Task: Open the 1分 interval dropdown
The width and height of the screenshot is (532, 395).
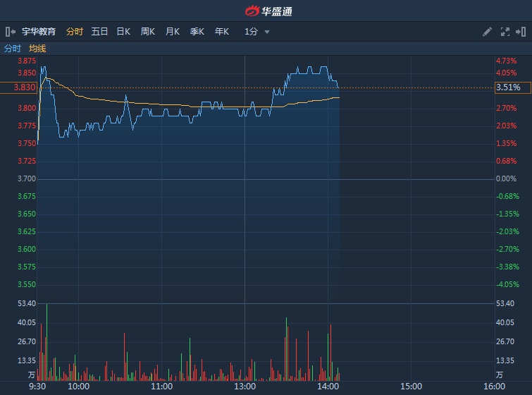Action: coord(252,32)
